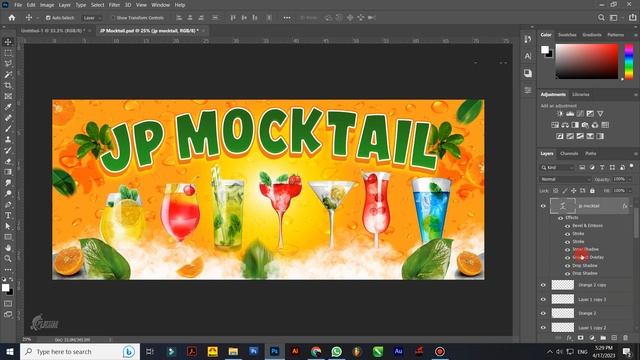Select the Path Selection tool

click(x=8, y=226)
